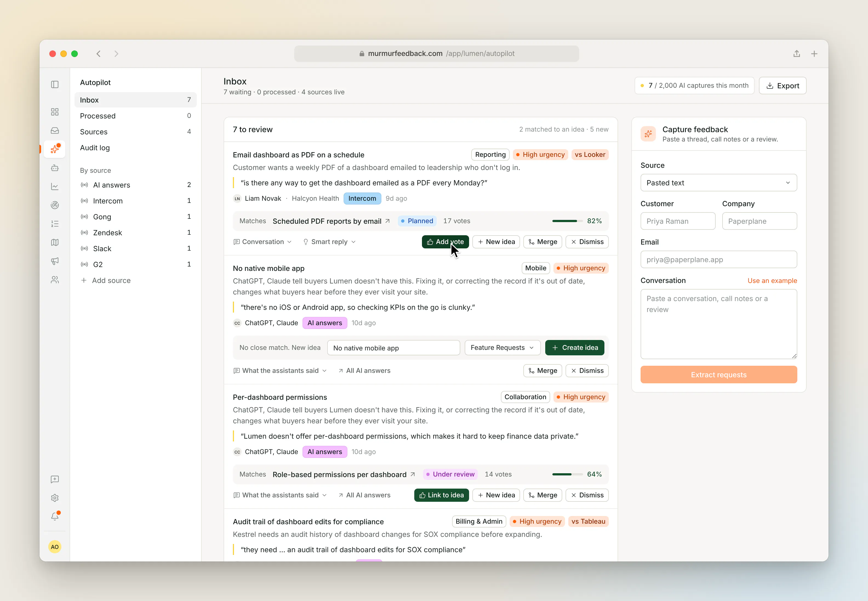868x601 pixels.
Task: Open the Feature Requests board dropdown
Action: pos(502,348)
